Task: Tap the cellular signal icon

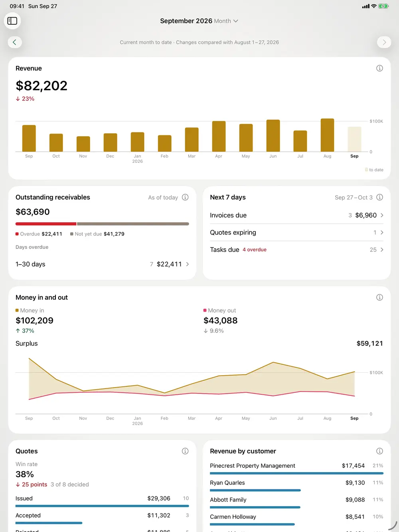Action: coord(365,6)
